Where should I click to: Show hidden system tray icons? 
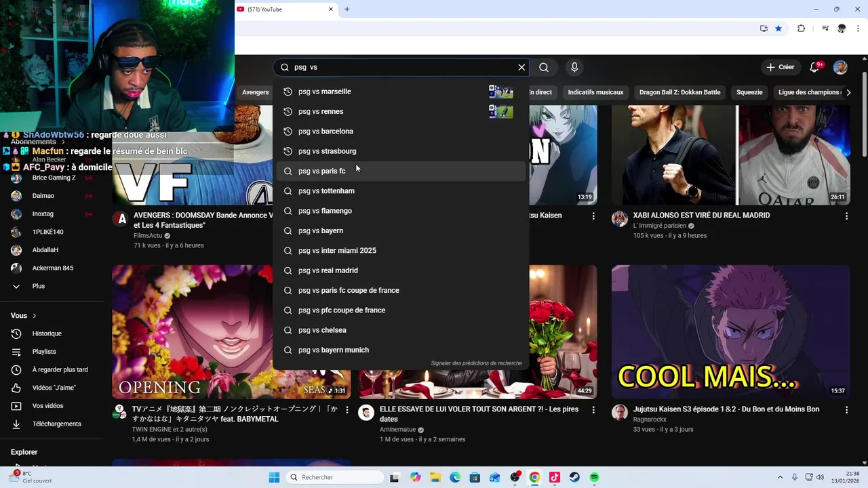(780, 477)
